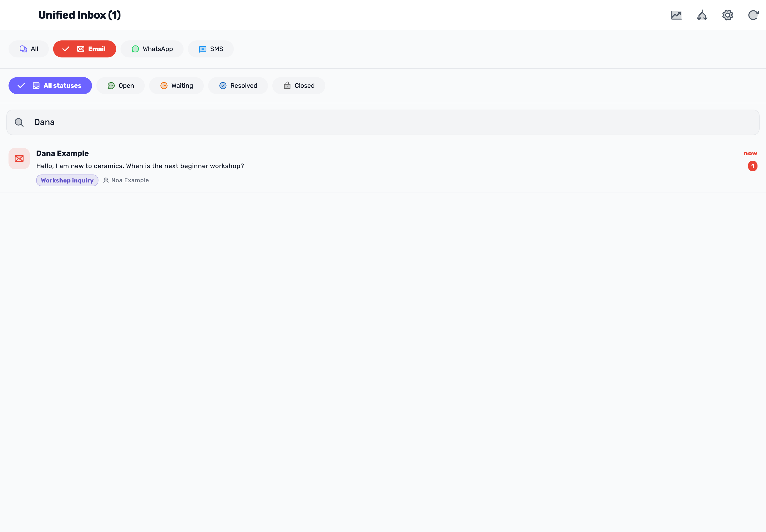The height and width of the screenshot is (532, 766).
Task: Click the Noa Example assignee label
Action: [130, 180]
